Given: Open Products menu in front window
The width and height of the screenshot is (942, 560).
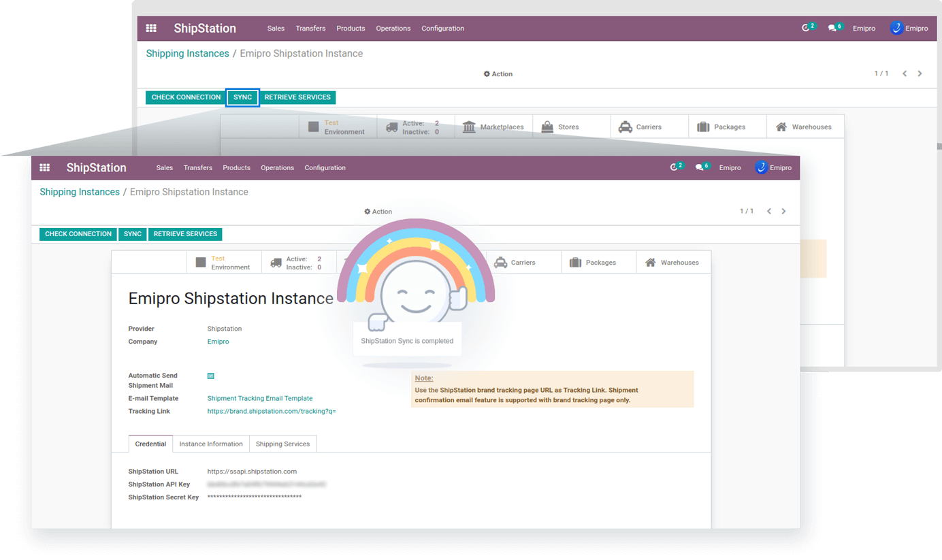Looking at the screenshot, I should click(237, 167).
